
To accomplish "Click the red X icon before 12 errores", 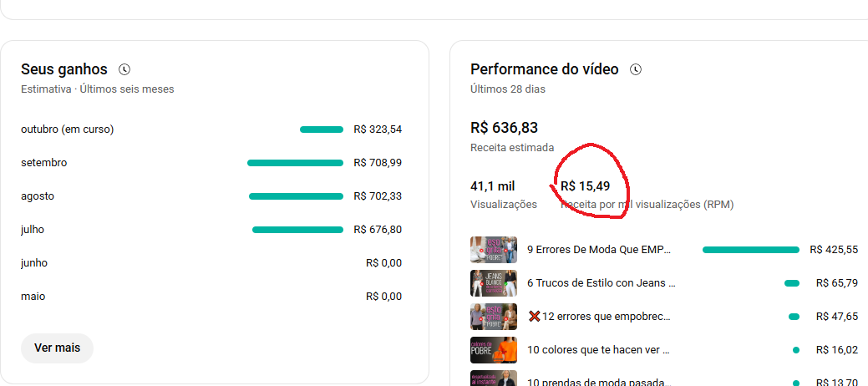I will [x=534, y=317].
